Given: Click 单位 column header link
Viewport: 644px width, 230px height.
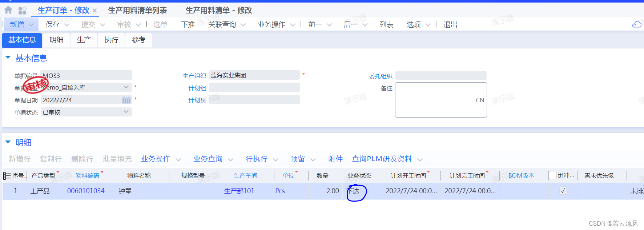Looking at the screenshot, I should pyautogui.click(x=288, y=176).
